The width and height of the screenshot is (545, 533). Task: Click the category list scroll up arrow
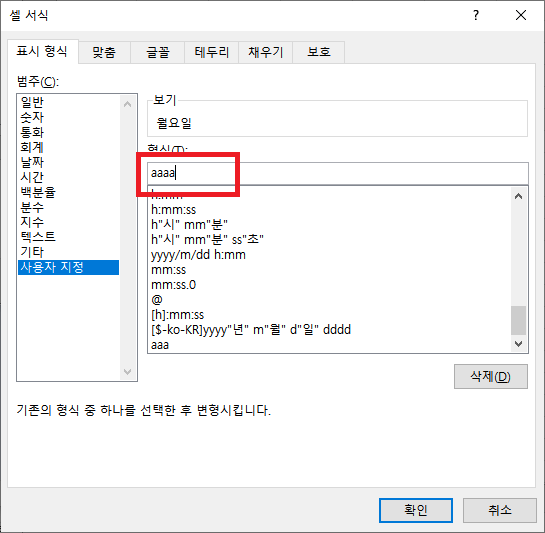click(x=128, y=104)
